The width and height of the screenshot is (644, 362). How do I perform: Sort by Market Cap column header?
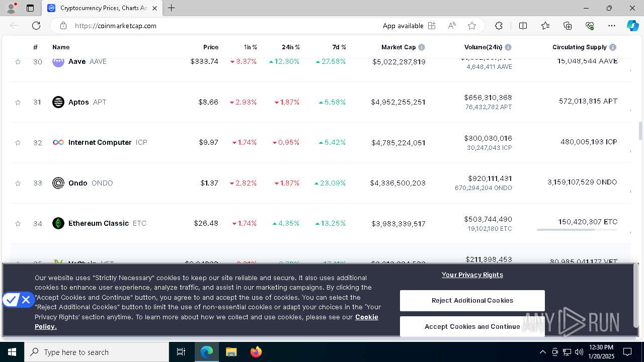[x=398, y=47]
